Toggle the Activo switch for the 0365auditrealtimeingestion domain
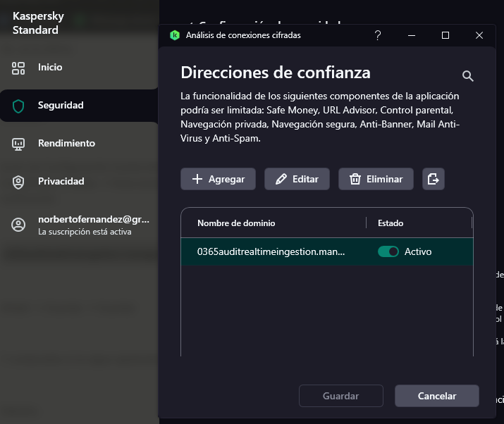504x424 pixels. 388,251
